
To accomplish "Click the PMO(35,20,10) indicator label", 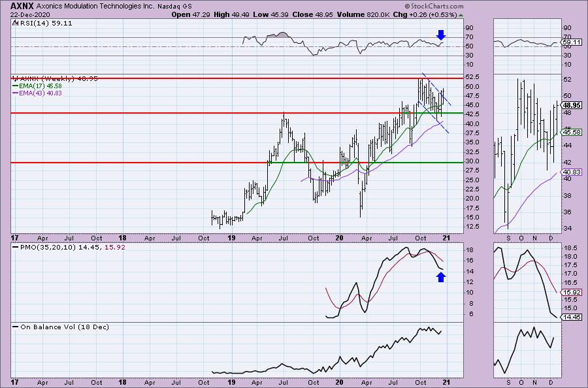I will (69, 248).
